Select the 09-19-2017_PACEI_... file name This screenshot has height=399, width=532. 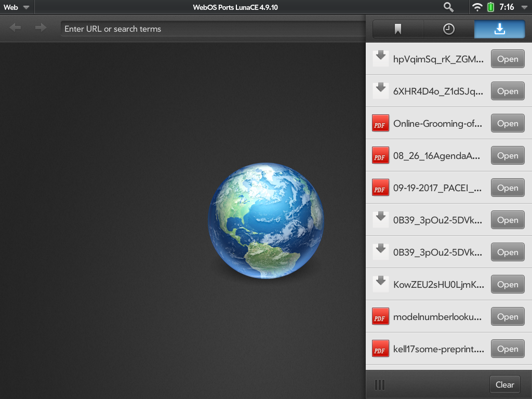pyautogui.click(x=437, y=188)
